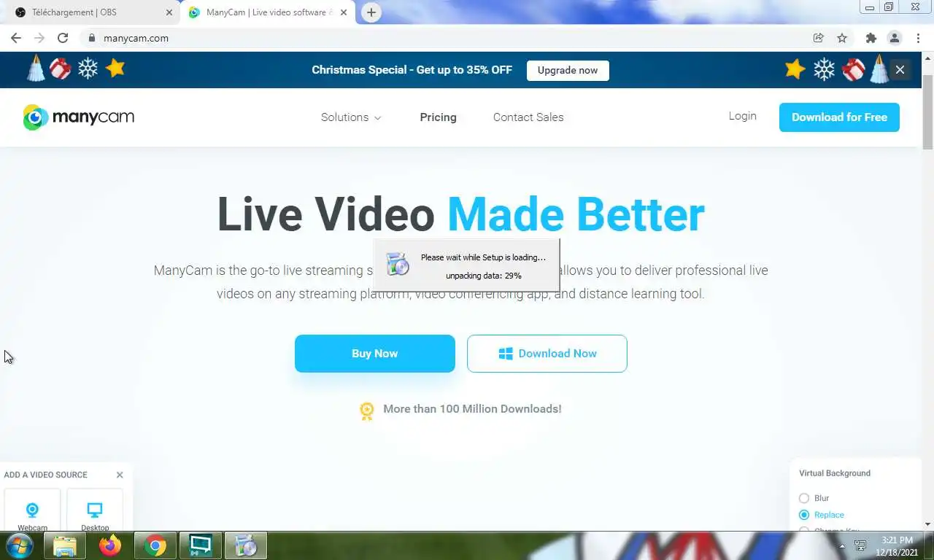The image size is (934, 560).
Task: Reload the manycam.com page
Action: 63,38
